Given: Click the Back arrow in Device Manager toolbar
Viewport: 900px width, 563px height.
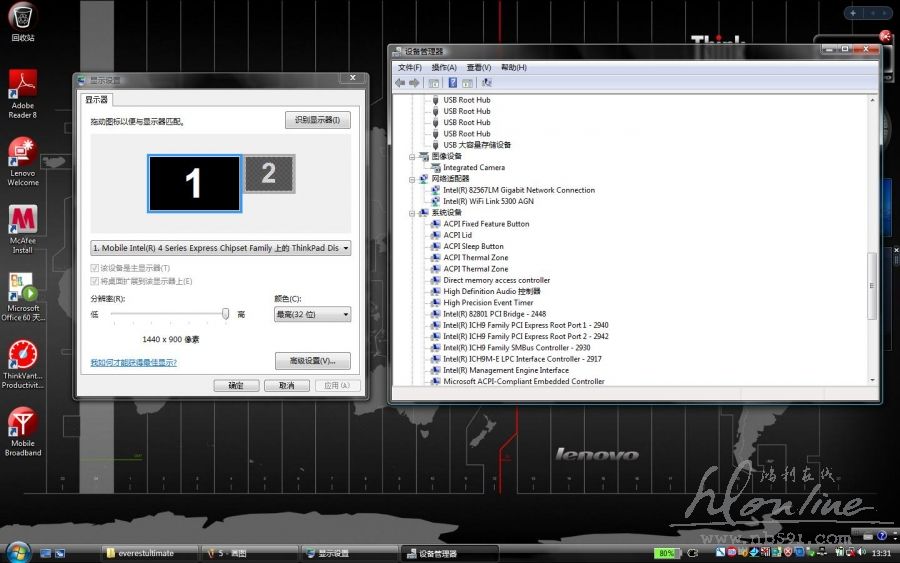Looking at the screenshot, I should click(400, 83).
